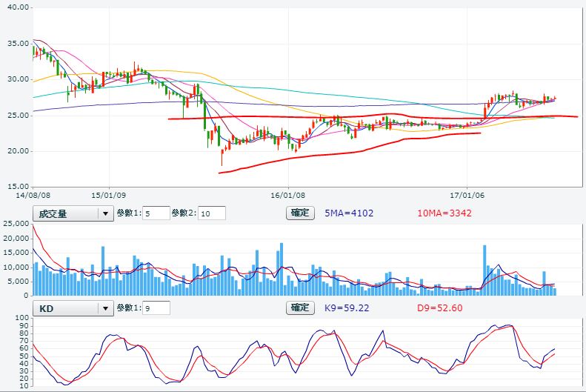Click the volume 參數1 input field showing 5
Viewport: 586px width, 392px height.
point(154,213)
